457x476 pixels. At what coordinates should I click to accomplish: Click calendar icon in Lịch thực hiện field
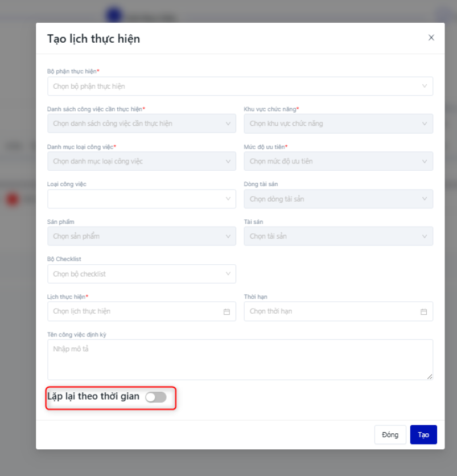(227, 311)
